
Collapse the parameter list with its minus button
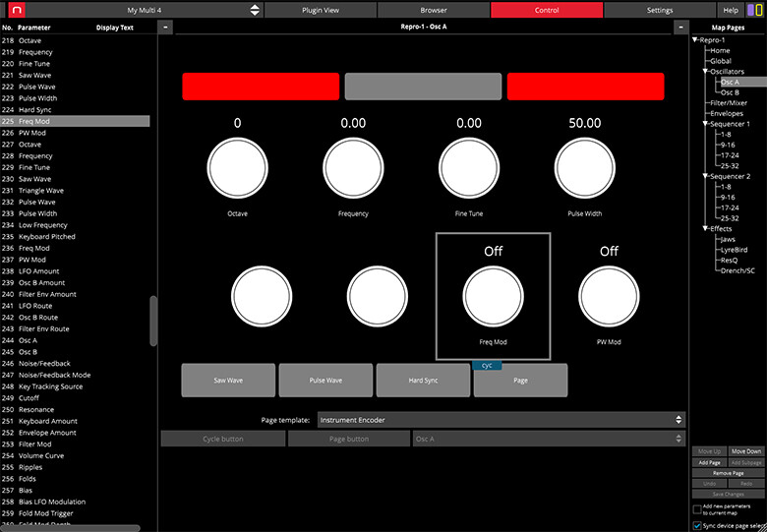(165, 28)
